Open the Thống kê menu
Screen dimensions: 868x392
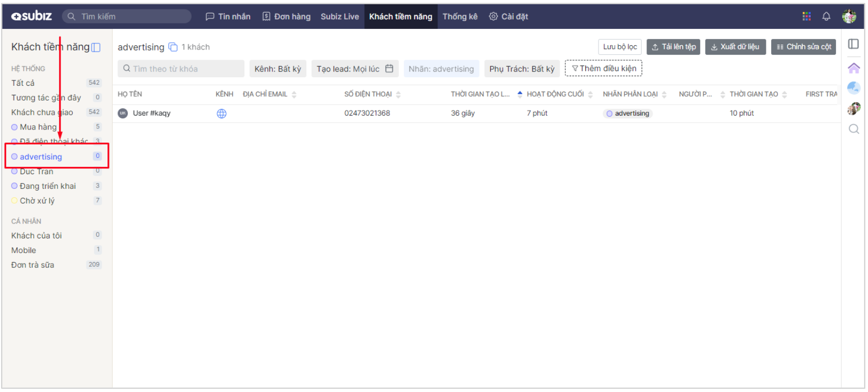pyautogui.click(x=460, y=16)
